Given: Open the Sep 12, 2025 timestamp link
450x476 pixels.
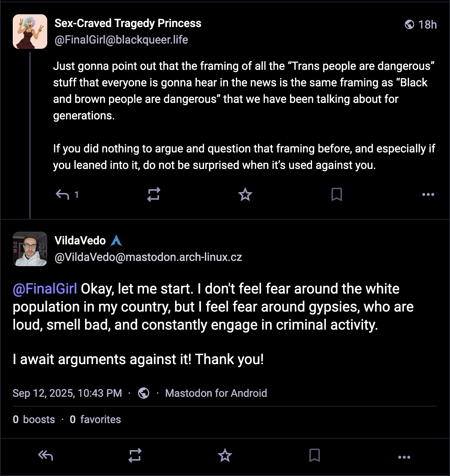Looking at the screenshot, I should click(x=67, y=393).
